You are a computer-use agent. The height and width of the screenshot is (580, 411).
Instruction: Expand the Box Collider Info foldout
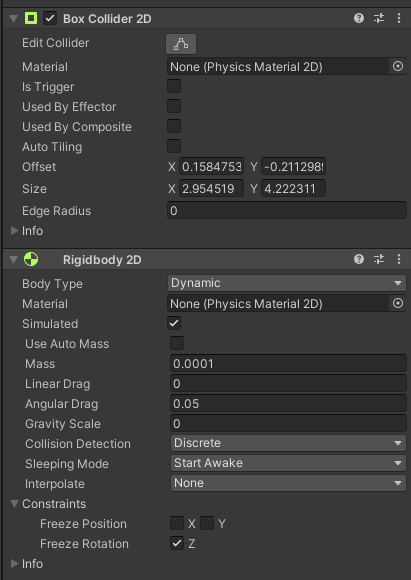tap(14, 230)
